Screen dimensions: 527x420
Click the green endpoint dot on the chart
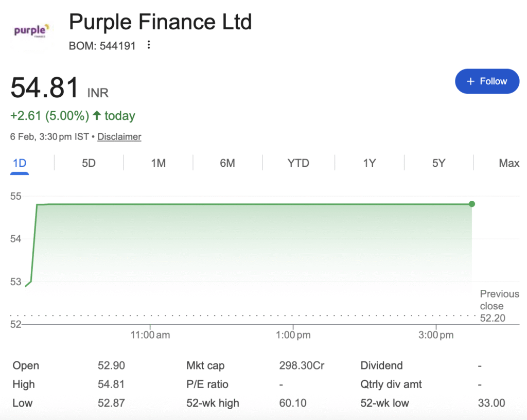pos(472,204)
